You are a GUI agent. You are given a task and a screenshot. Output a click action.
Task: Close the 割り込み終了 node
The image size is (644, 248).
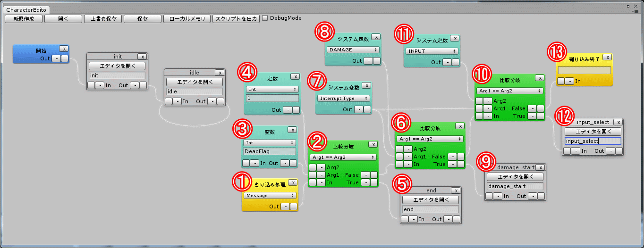tap(608, 57)
